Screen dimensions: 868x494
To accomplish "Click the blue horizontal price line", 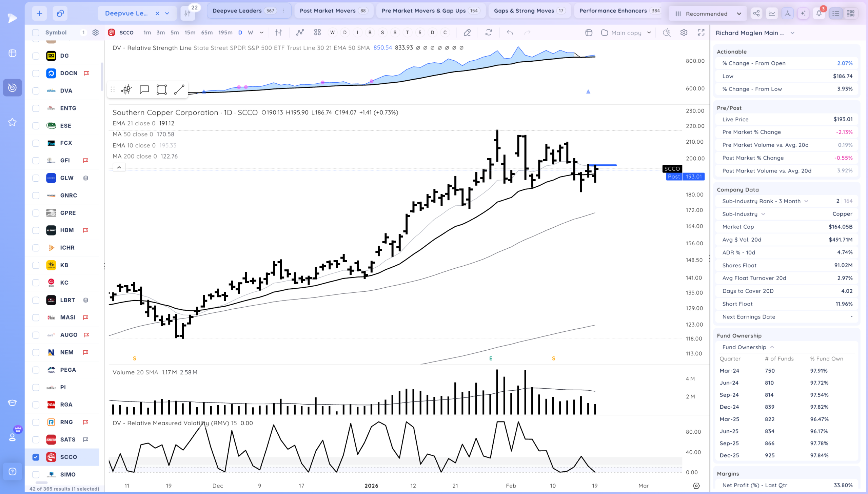I will 603,165.
